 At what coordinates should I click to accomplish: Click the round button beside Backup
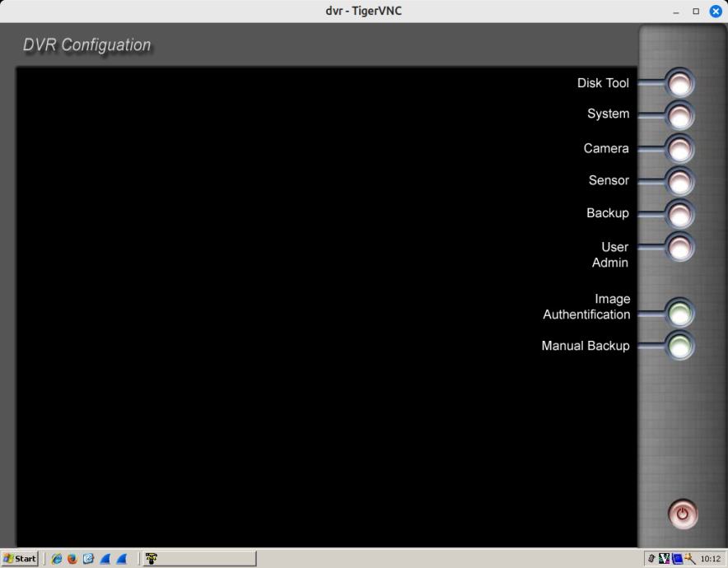(x=679, y=214)
